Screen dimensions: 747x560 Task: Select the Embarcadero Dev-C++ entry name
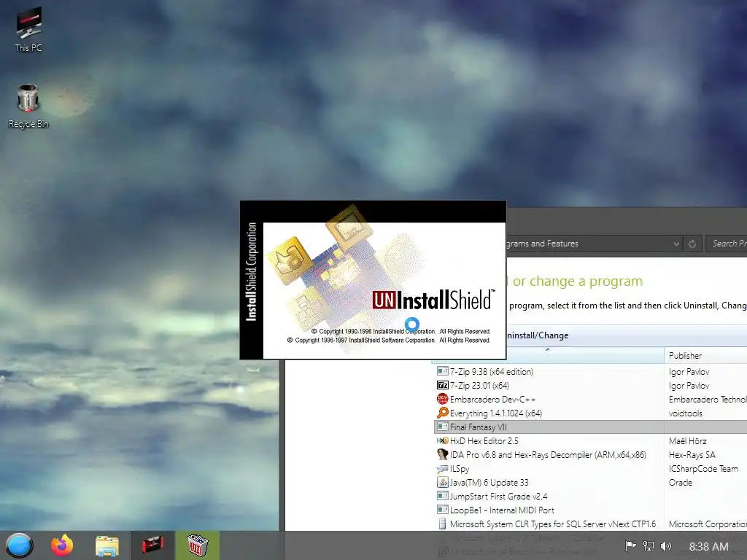coord(492,399)
